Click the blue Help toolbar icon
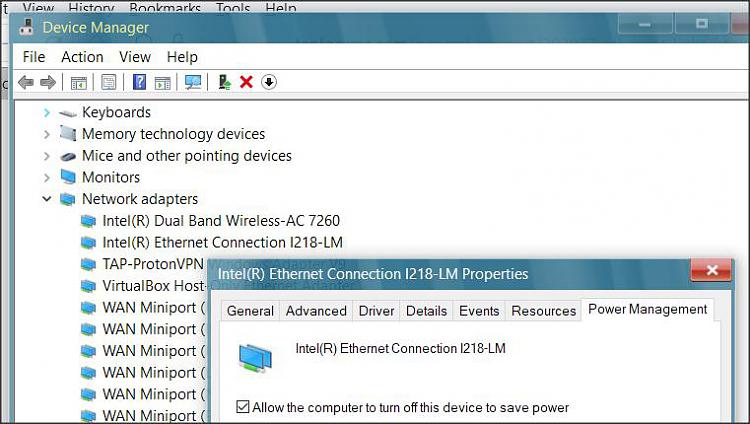The height and width of the screenshot is (424, 750). pos(139,82)
